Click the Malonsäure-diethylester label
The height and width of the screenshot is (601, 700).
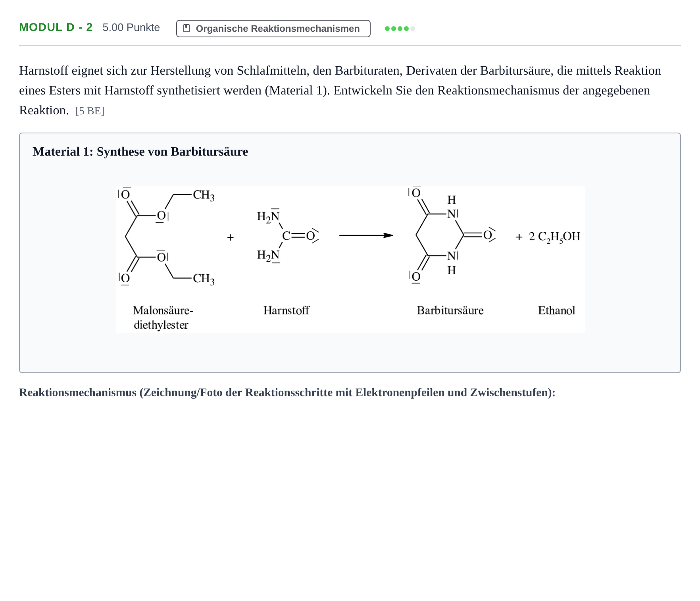pos(163,317)
